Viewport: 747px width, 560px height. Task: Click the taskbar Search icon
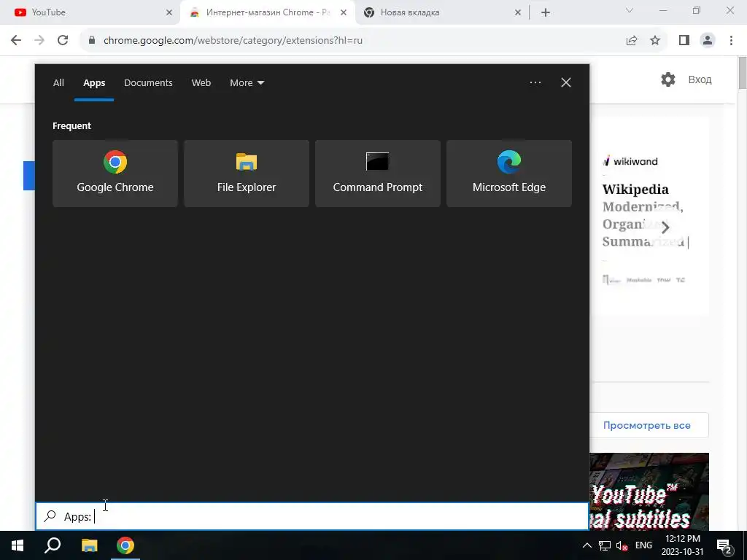point(53,545)
